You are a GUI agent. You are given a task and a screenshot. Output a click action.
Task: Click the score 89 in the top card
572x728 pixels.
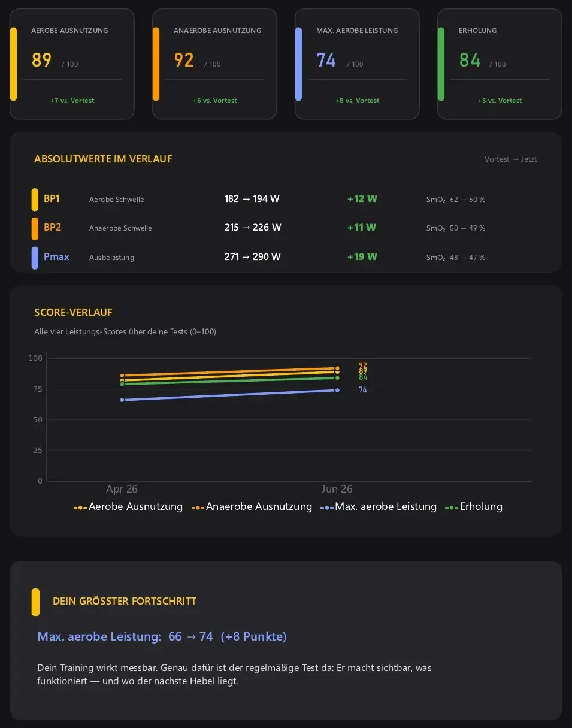click(x=41, y=61)
